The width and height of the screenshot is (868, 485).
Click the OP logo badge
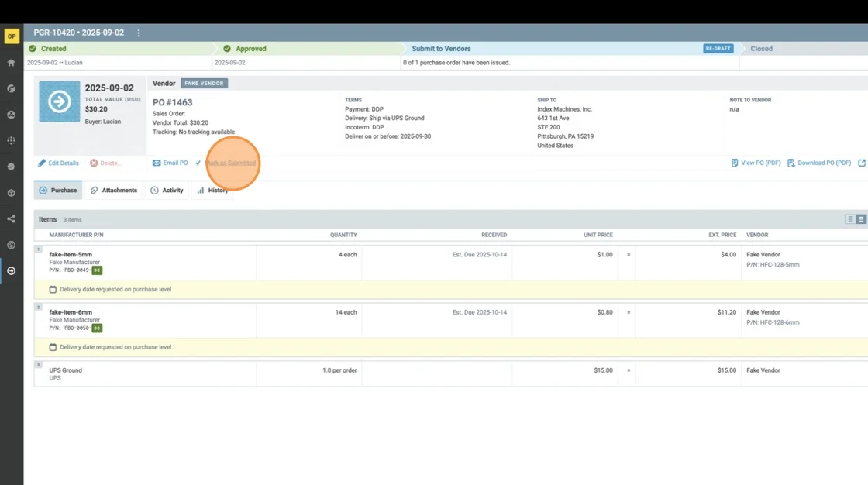12,36
